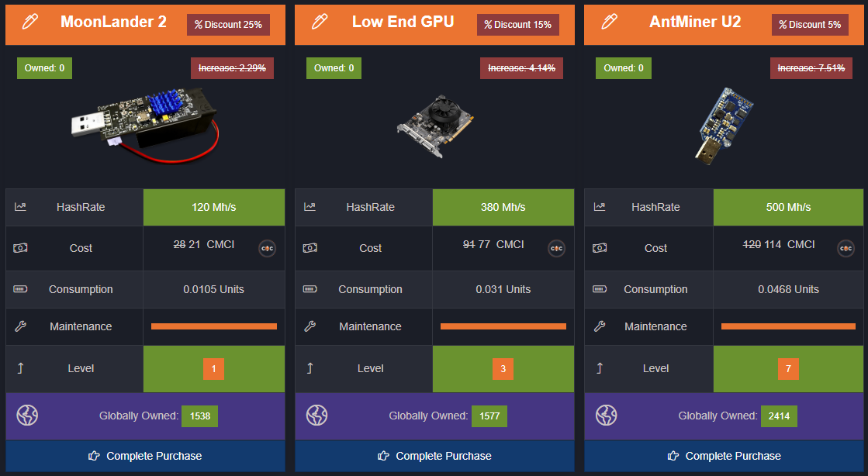
Task: Click the pencil edit icon beside Low End GPU
Action: coord(320,22)
